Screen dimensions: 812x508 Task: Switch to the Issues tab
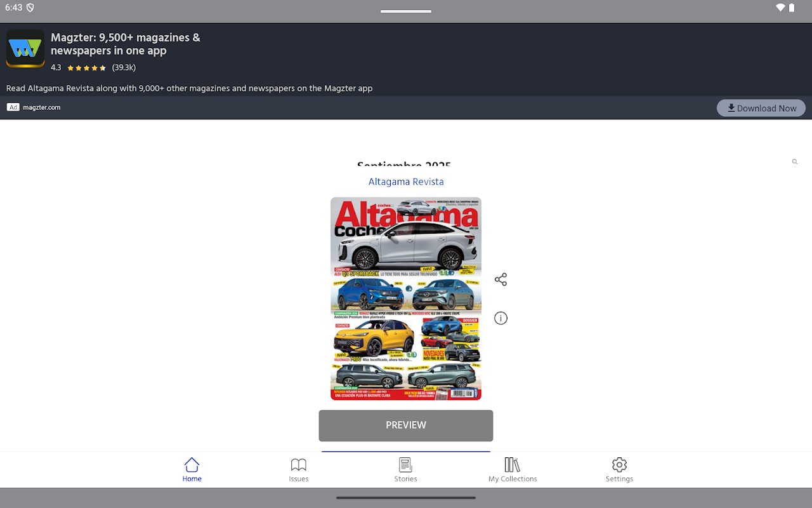point(299,470)
